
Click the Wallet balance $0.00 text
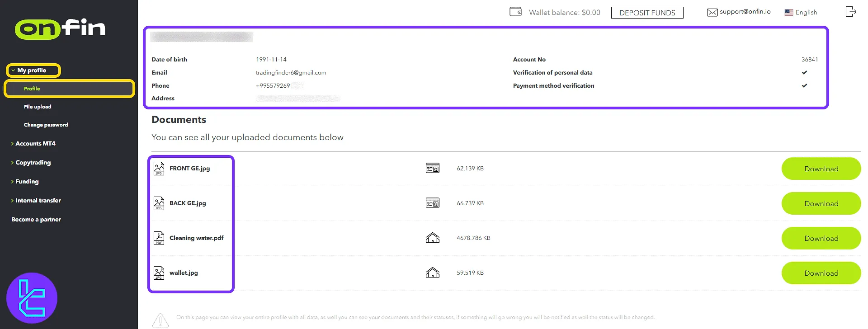click(565, 13)
